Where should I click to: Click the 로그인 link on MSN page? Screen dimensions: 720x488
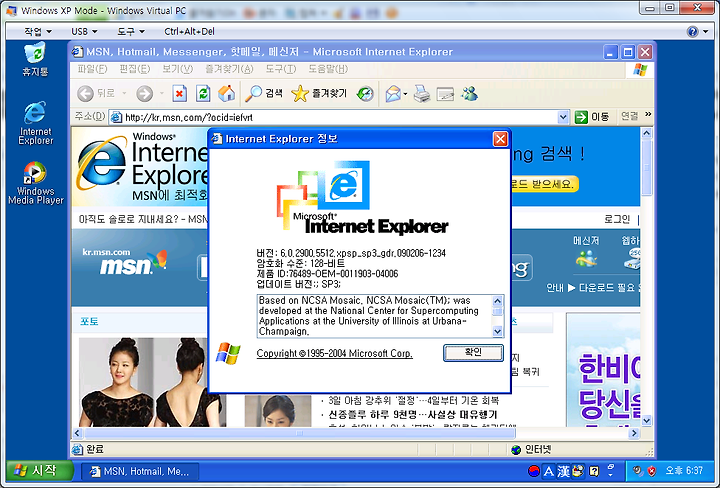pyautogui.click(x=617, y=219)
